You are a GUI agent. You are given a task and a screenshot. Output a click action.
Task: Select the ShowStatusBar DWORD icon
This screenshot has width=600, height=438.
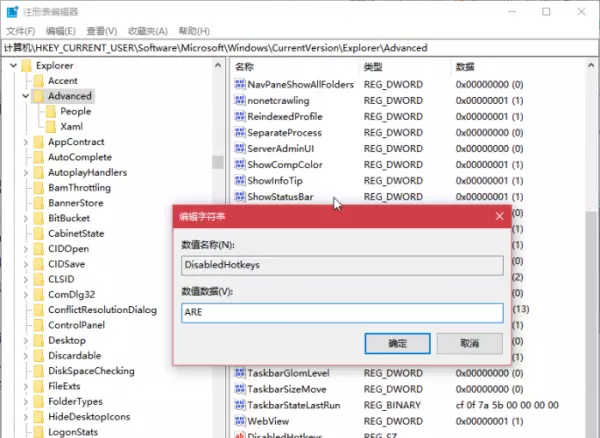point(240,196)
